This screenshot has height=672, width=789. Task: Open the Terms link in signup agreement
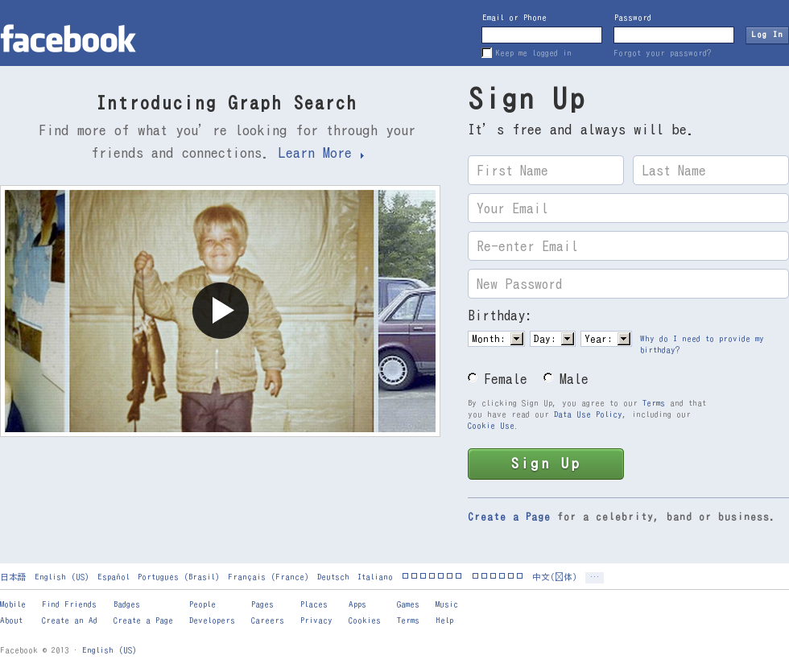[x=653, y=403]
